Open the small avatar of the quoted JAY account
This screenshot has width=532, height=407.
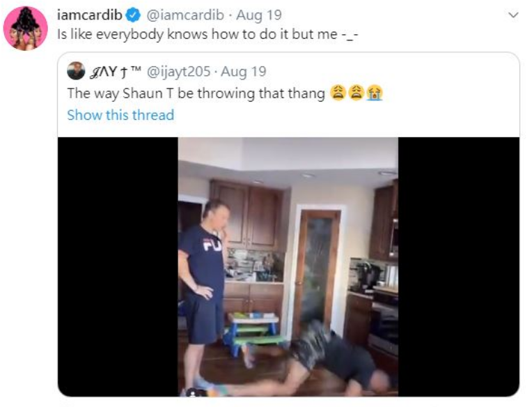pyautogui.click(x=76, y=70)
